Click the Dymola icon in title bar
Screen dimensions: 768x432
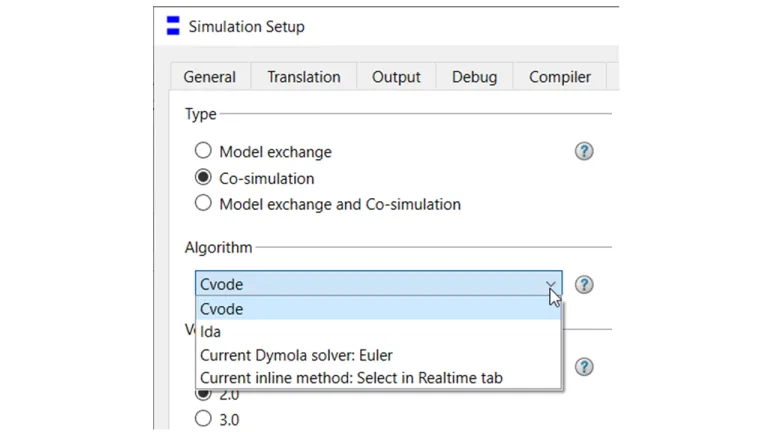pyautogui.click(x=174, y=26)
